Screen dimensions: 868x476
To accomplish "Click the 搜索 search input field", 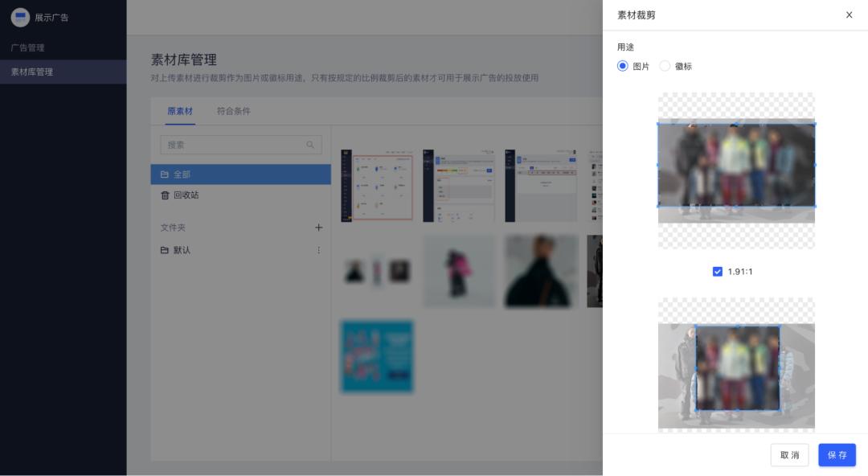I will tap(225, 144).
